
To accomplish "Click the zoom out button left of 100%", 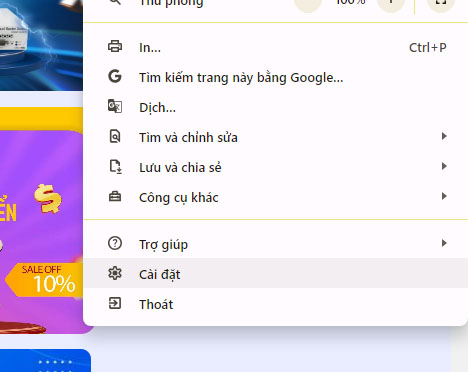I will (x=308, y=3).
